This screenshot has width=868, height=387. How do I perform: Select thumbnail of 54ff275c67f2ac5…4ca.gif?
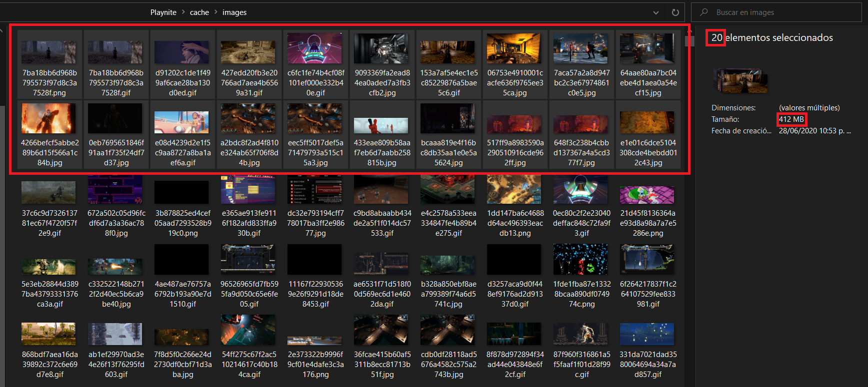coord(248,330)
